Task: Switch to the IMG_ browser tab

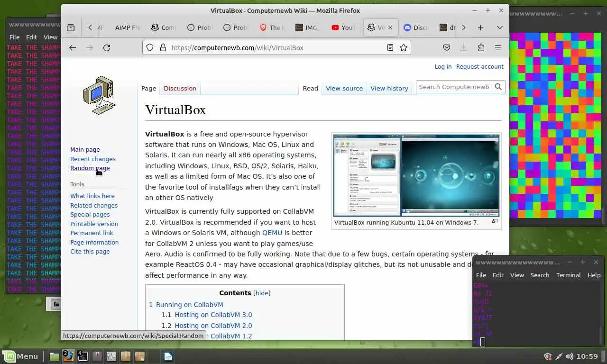Action: pos(308,27)
